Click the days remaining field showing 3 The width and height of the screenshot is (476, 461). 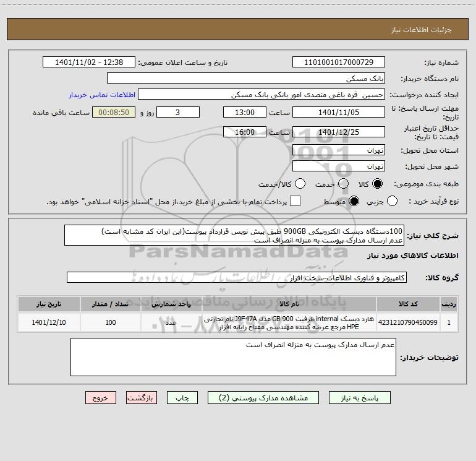click(178, 113)
